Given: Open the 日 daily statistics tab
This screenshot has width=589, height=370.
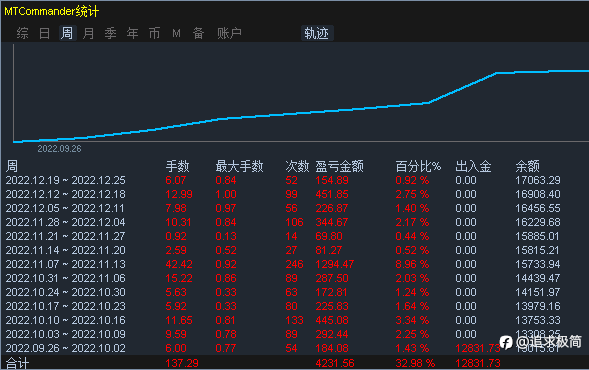Looking at the screenshot, I should 44,33.
